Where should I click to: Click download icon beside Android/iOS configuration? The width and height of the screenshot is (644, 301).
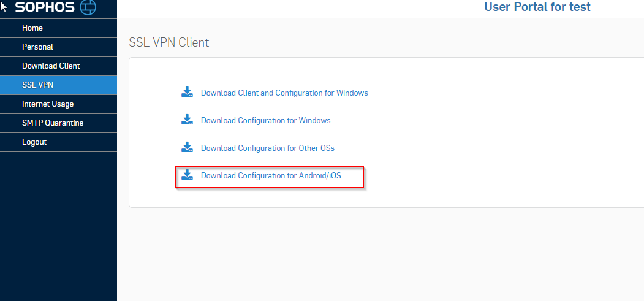[x=187, y=176]
